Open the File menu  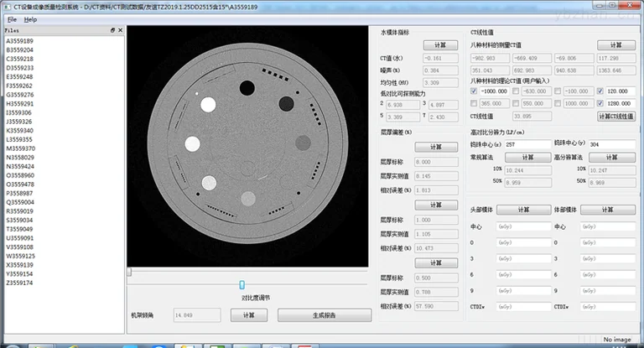tap(12, 19)
